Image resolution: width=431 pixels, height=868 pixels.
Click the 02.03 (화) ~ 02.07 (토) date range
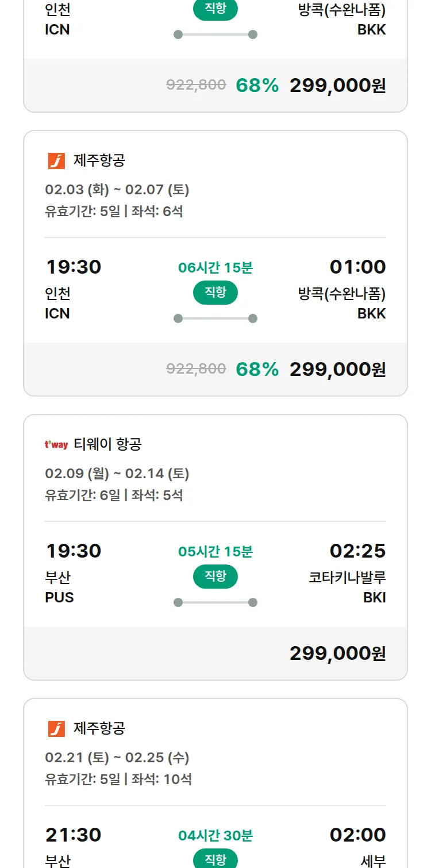(x=117, y=190)
